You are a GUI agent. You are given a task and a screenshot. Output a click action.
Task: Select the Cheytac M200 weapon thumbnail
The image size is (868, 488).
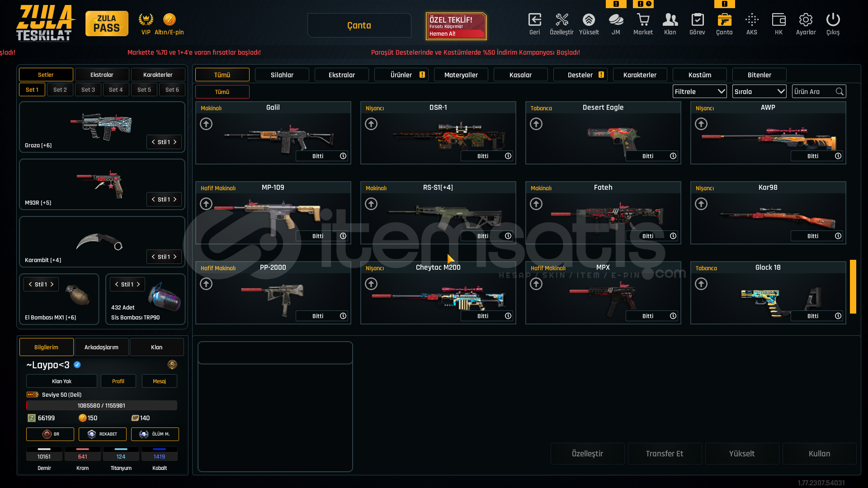tap(438, 298)
